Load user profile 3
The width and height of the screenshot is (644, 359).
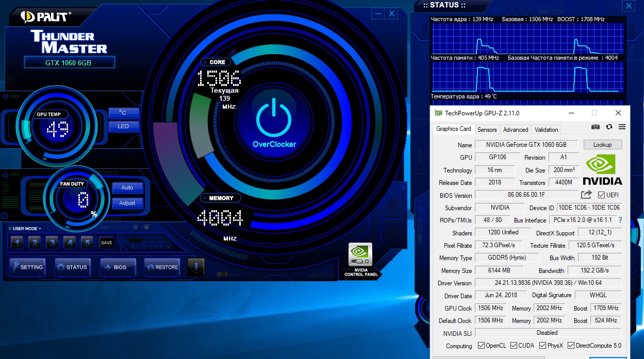pyautogui.click(x=52, y=243)
